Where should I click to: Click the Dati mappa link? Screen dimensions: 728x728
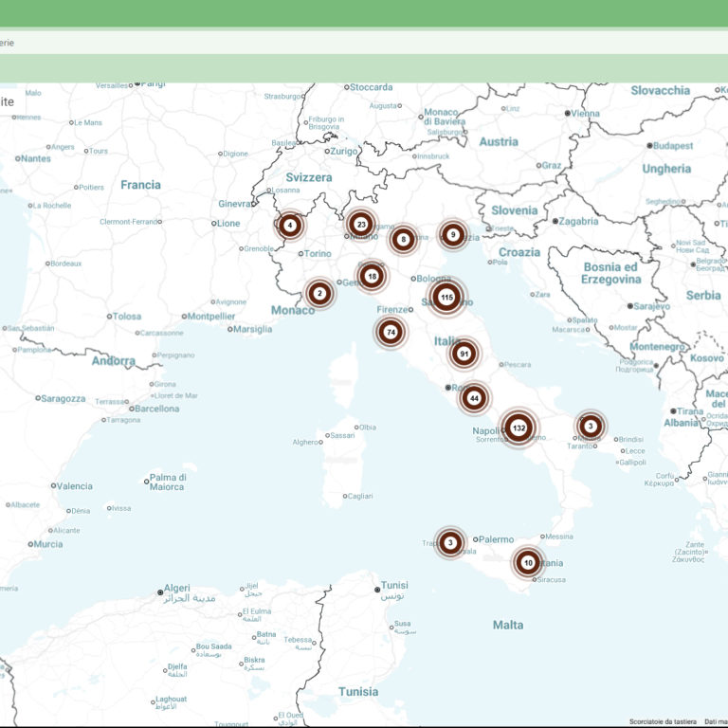(714, 722)
